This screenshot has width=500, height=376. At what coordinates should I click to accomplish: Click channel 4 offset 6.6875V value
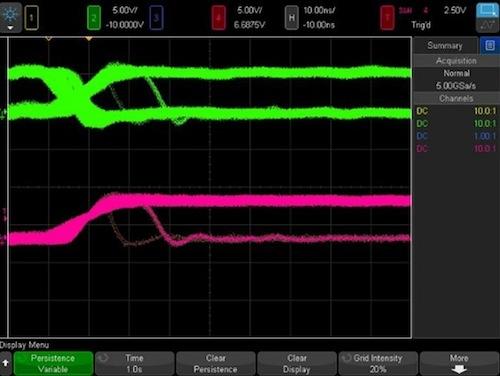(x=249, y=25)
